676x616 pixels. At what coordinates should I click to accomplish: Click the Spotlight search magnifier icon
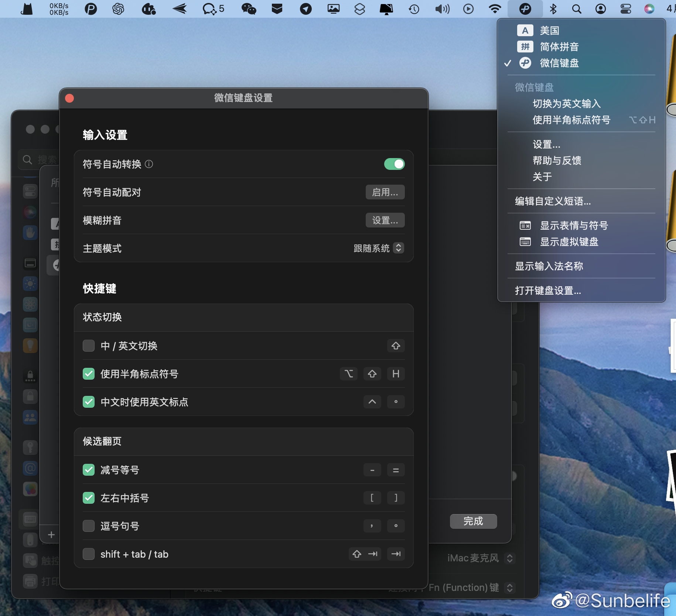click(576, 9)
